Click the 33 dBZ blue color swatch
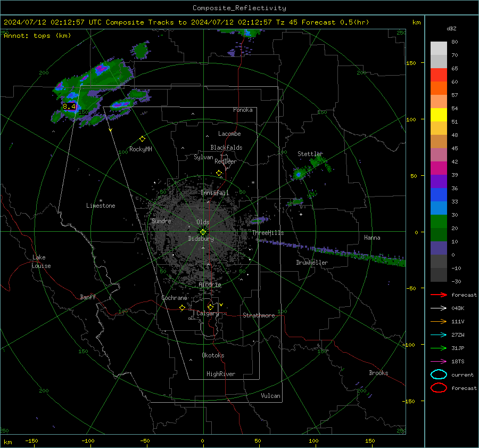Image resolution: width=479 pixels, height=448 pixels. (x=439, y=194)
